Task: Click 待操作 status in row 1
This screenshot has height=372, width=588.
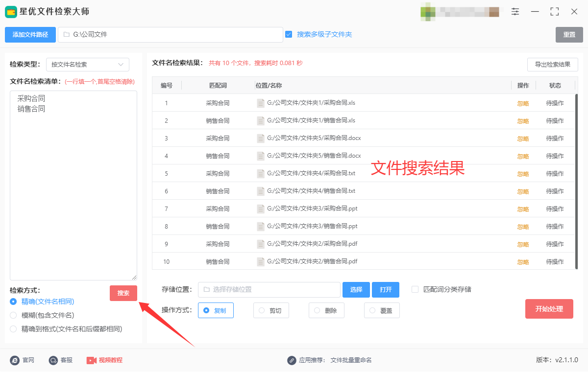Action: (x=555, y=103)
